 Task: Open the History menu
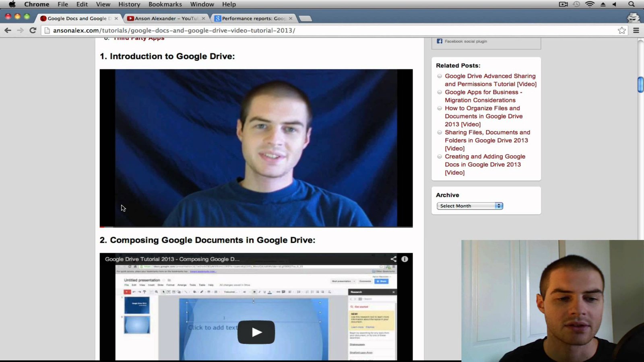coord(129,4)
